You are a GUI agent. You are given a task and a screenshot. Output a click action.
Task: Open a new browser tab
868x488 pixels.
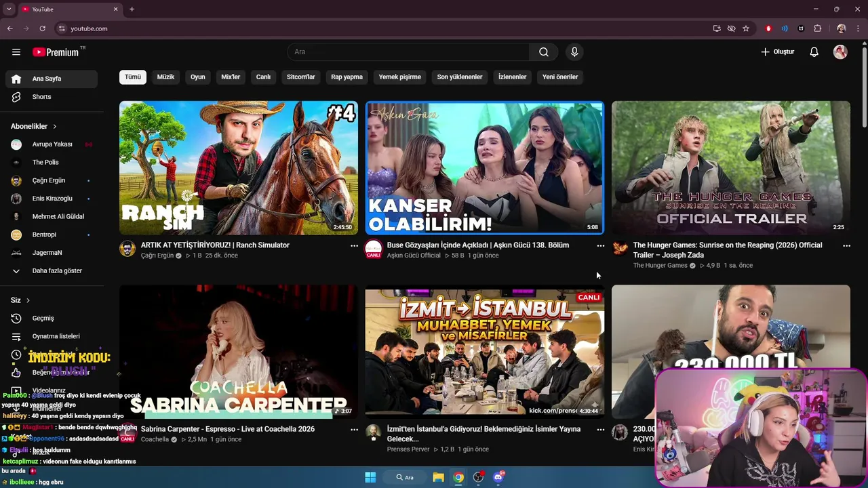coord(132,9)
